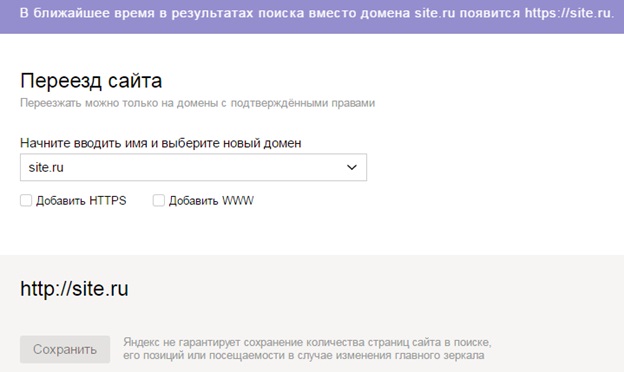Enable the Добавить HTTPS checkbox
This screenshot has width=624, height=372.
26,201
